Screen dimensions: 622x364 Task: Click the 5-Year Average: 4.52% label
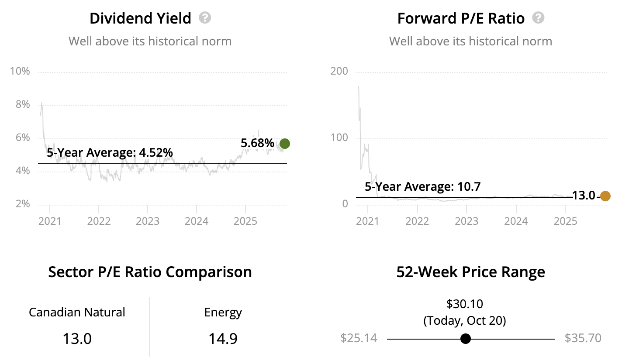pos(110,153)
